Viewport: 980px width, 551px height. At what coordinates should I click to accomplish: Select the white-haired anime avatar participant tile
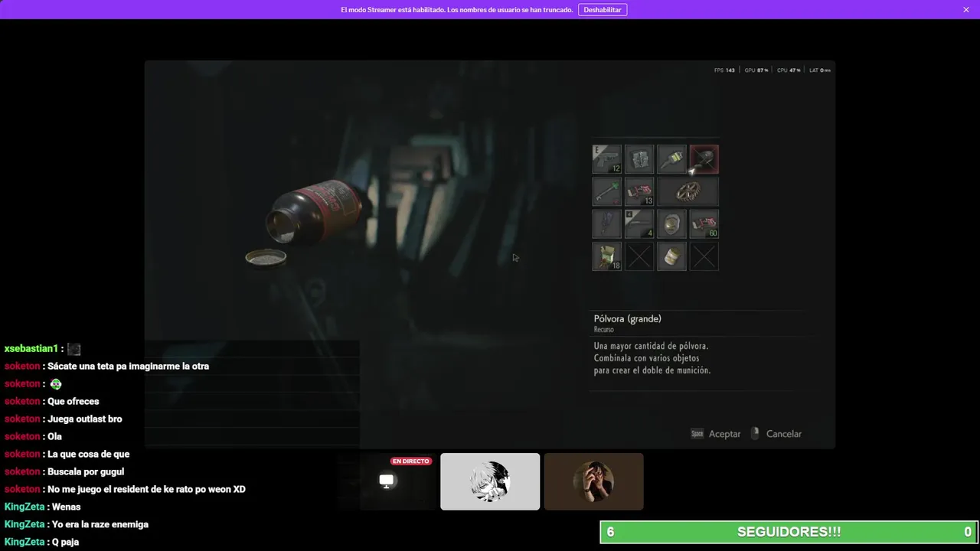pyautogui.click(x=490, y=481)
